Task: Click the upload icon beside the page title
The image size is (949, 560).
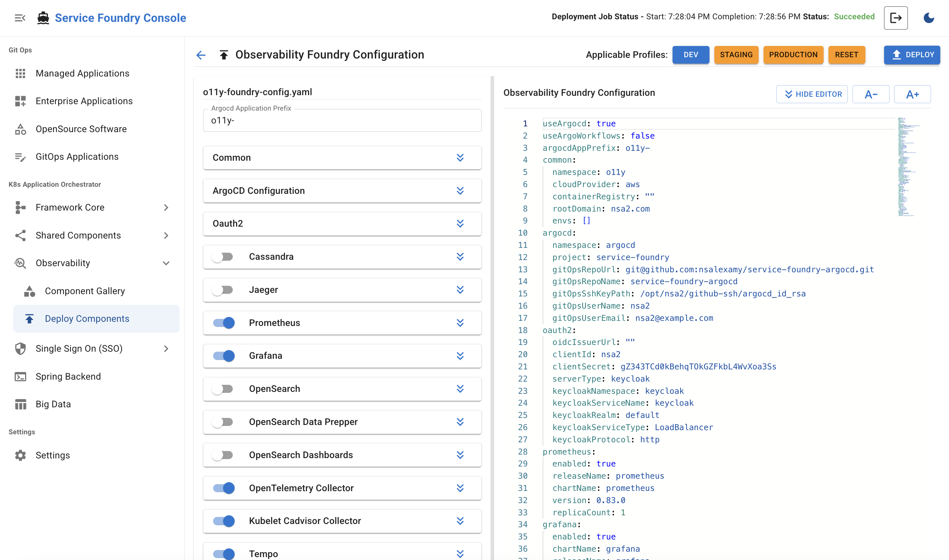Action: (224, 55)
